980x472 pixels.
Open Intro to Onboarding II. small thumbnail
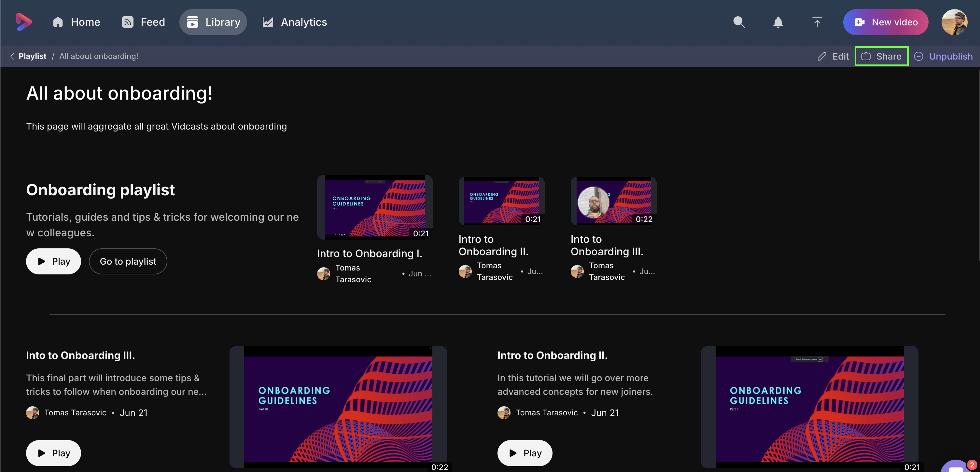point(501,201)
